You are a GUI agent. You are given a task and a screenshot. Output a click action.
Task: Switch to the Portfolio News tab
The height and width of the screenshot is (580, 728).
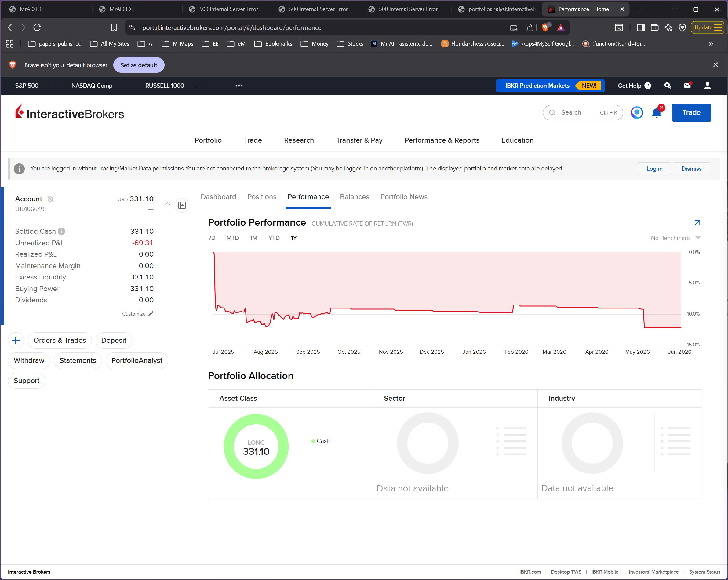[x=404, y=197]
